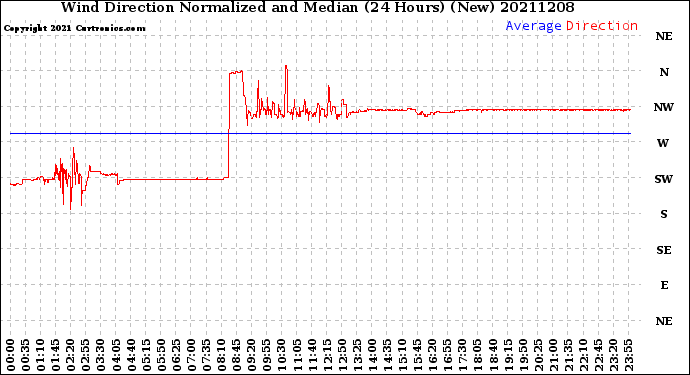The height and width of the screenshot is (375, 690).
Task: Click the 14:00 time axis label
Action: point(372,355)
